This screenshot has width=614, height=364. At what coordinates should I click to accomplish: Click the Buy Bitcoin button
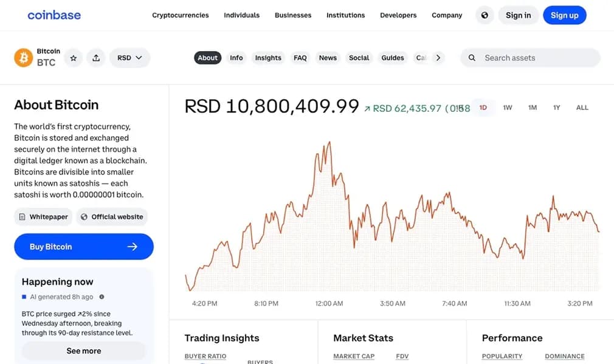(83, 246)
